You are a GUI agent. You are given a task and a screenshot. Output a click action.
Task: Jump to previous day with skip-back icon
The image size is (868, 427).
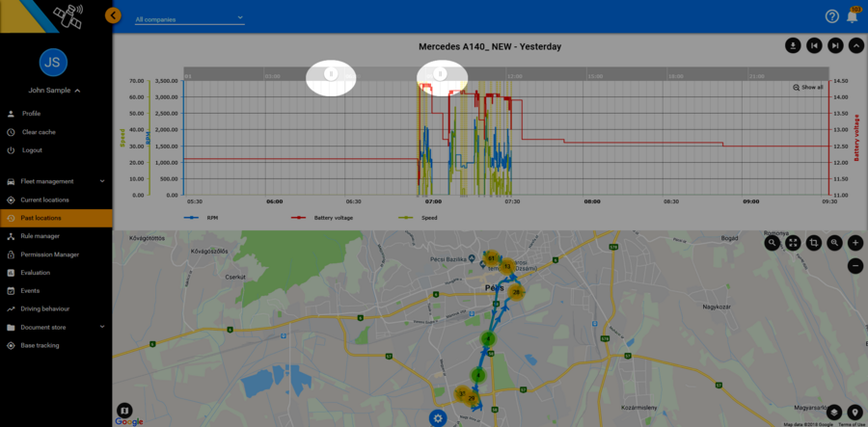coord(814,45)
